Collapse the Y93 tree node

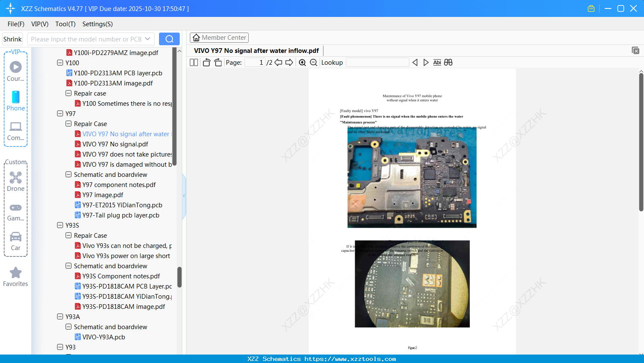click(60, 347)
